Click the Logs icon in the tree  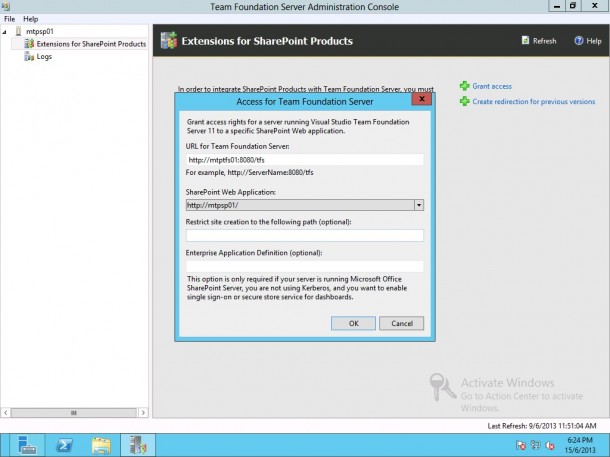point(29,57)
